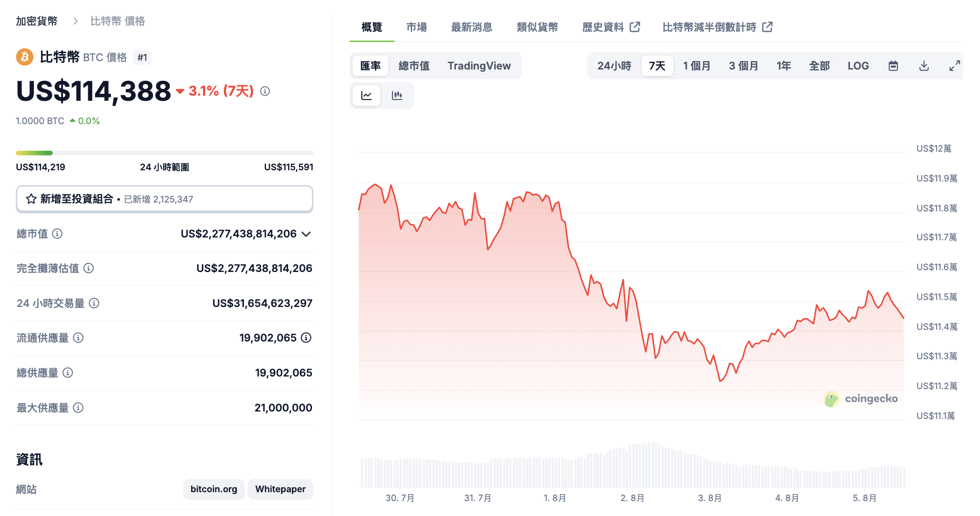This screenshot has height=516, width=980.
Task: Click the 24-hour range progress bar
Action: (x=165, y=153)
